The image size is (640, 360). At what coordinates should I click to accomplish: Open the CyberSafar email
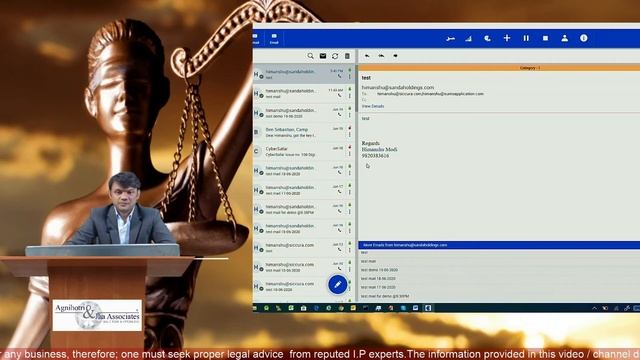point(304,151)
